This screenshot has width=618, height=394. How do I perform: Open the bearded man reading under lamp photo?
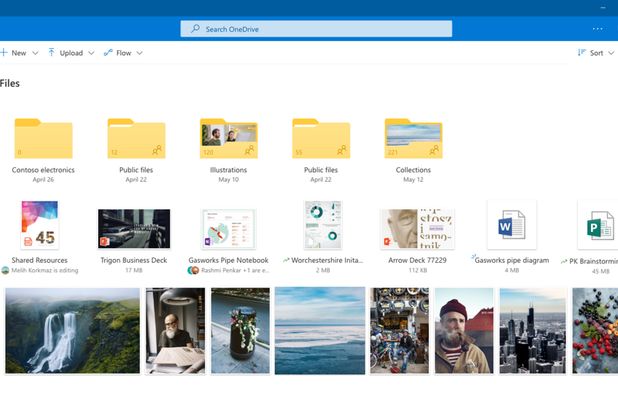pos(175,331)
